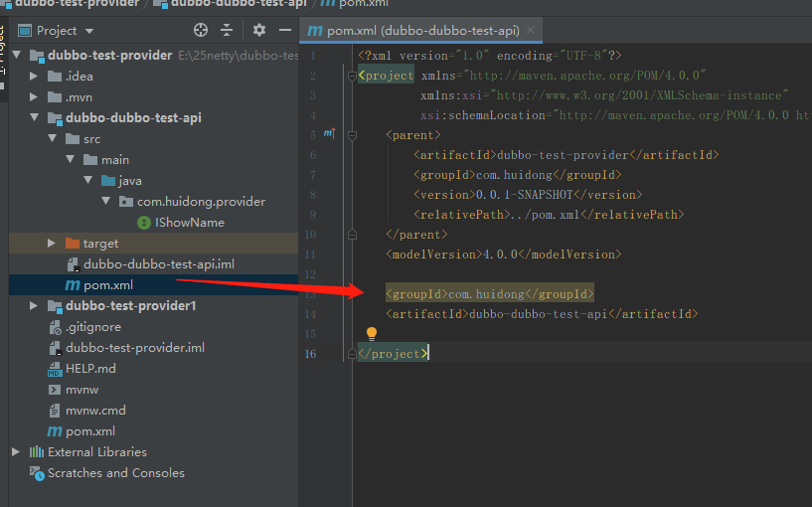812x507 pixels.
Task: Open the Project view dropdown
Action: click(89, 31)
